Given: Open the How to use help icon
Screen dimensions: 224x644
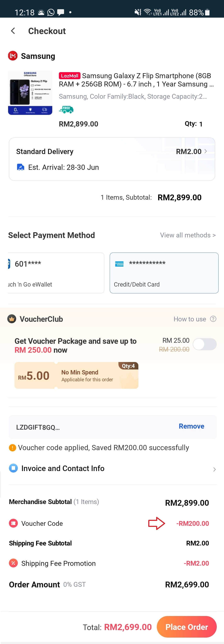Looking at the screenshot, I should [x=213, y=319].
